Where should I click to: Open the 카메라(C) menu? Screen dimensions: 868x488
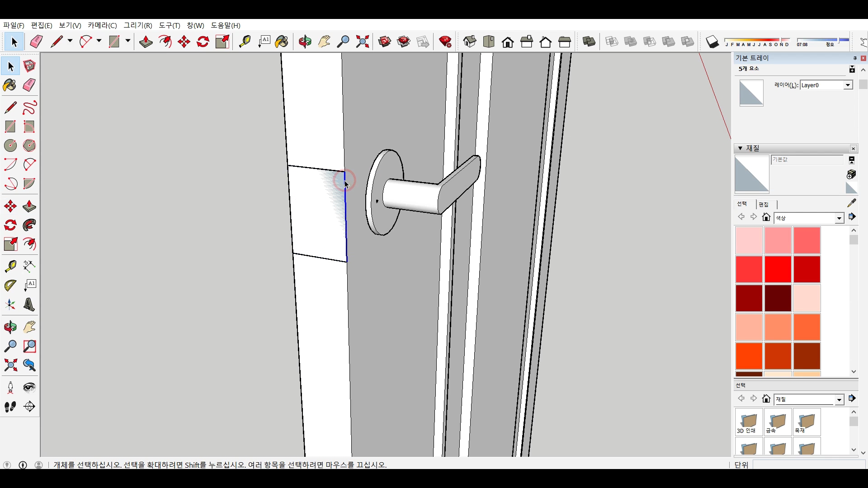tap(102, 25)
